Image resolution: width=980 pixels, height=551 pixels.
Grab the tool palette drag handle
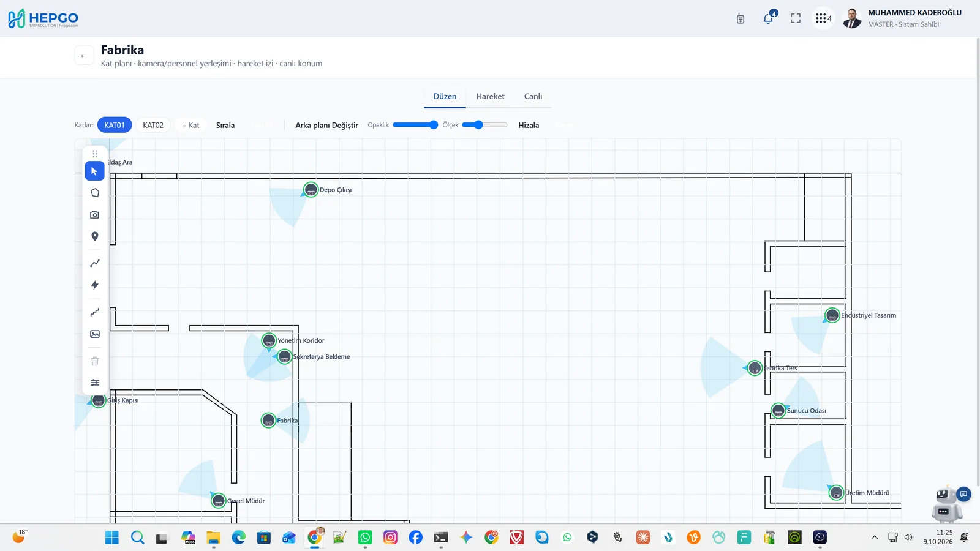click(94, 154)
